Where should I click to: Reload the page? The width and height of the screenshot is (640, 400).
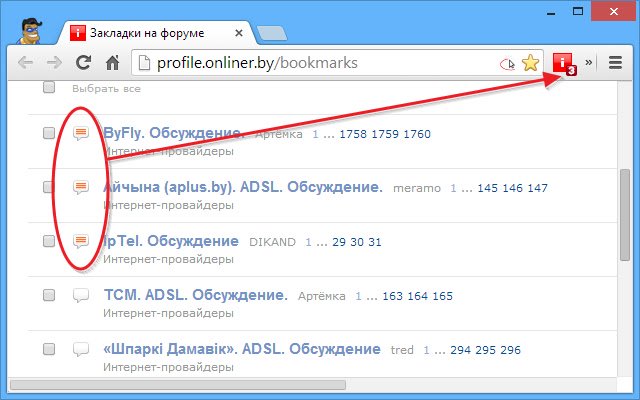tap(84, 62)
